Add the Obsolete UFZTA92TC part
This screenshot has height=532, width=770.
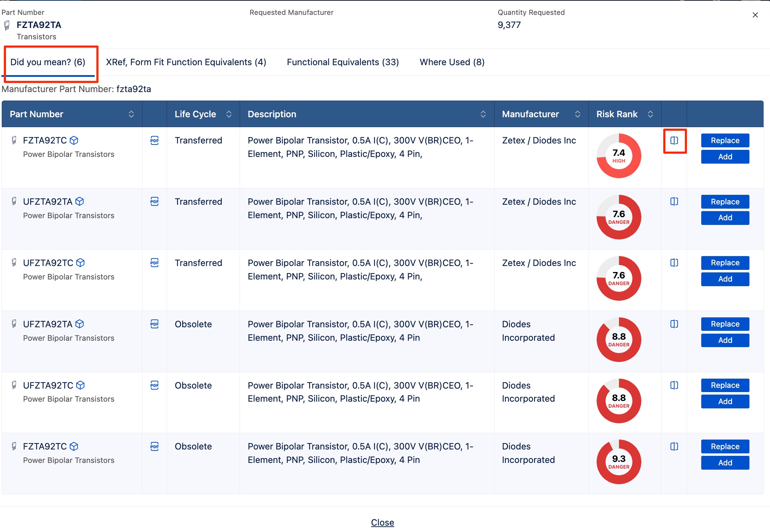[x=725, y=402]
